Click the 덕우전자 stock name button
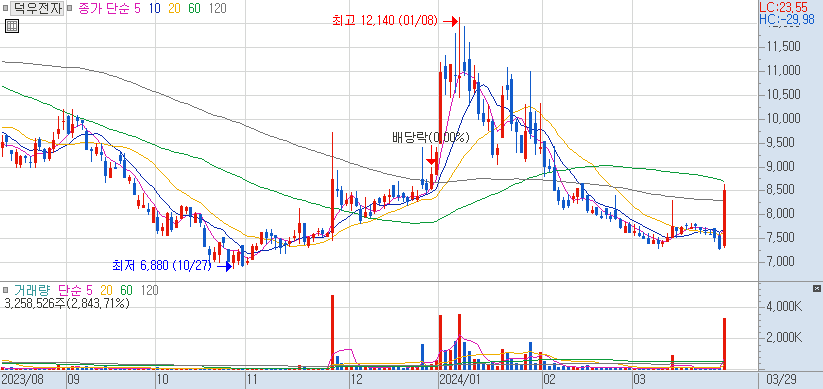 click(x=37, y=8)
